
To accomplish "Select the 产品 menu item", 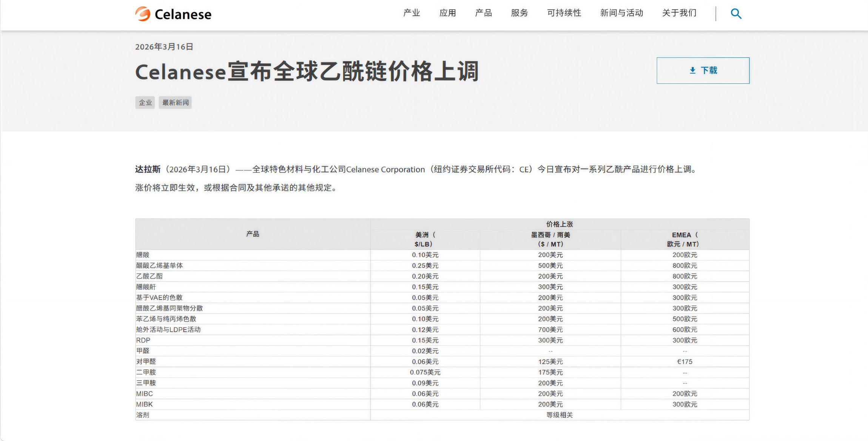I will [483, 13].
